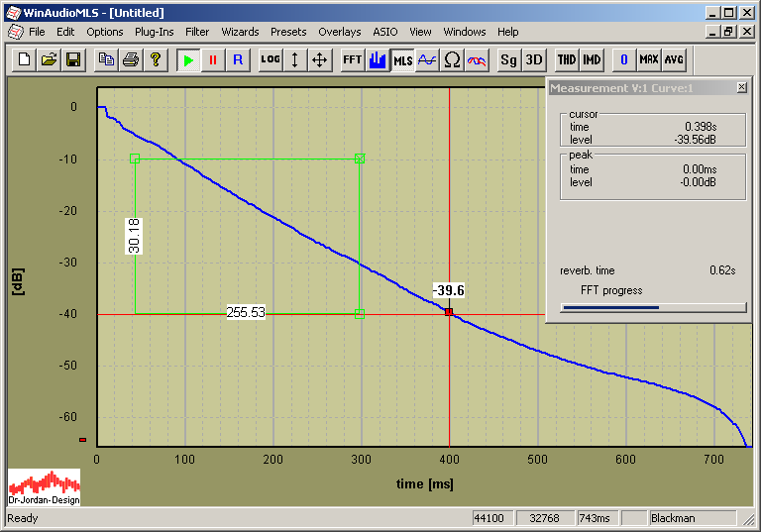Image resolution: width=761 pixels, height=532 pixels.
Task: Start measurement with green play button
Action: pos(188,59)
